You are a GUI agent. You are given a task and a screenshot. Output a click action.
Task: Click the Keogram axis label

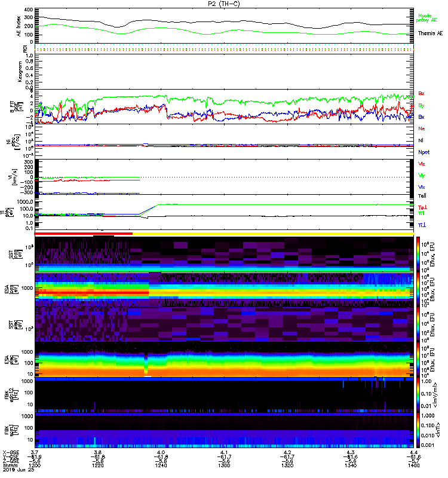click(x=20, y=72)
